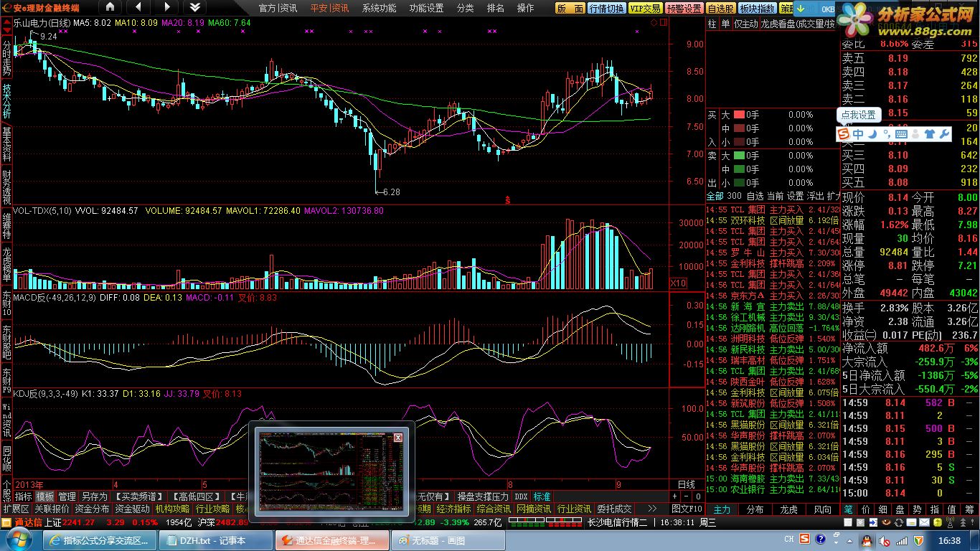Switch to the 基本资料 side tab
Screen dimensions: 980x551
pos(6,143)
